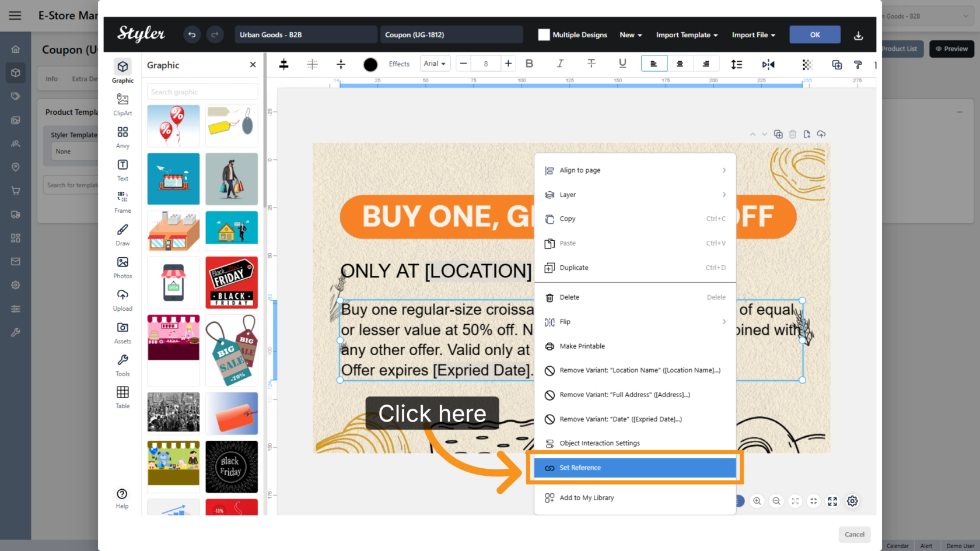This screenshot has width=980, height=551.
Task: Toggle strikethrough formatting
Action: pyautogui.click(x=591, y=64)
